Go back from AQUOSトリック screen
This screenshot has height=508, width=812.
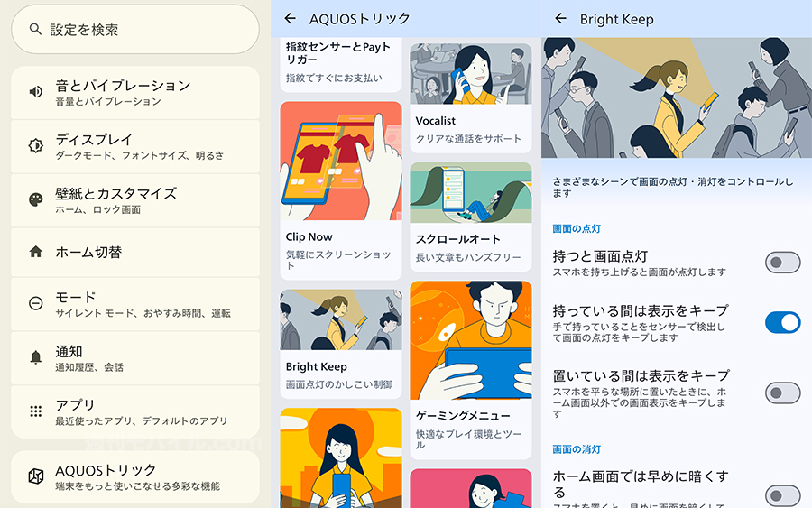[290, 19]
